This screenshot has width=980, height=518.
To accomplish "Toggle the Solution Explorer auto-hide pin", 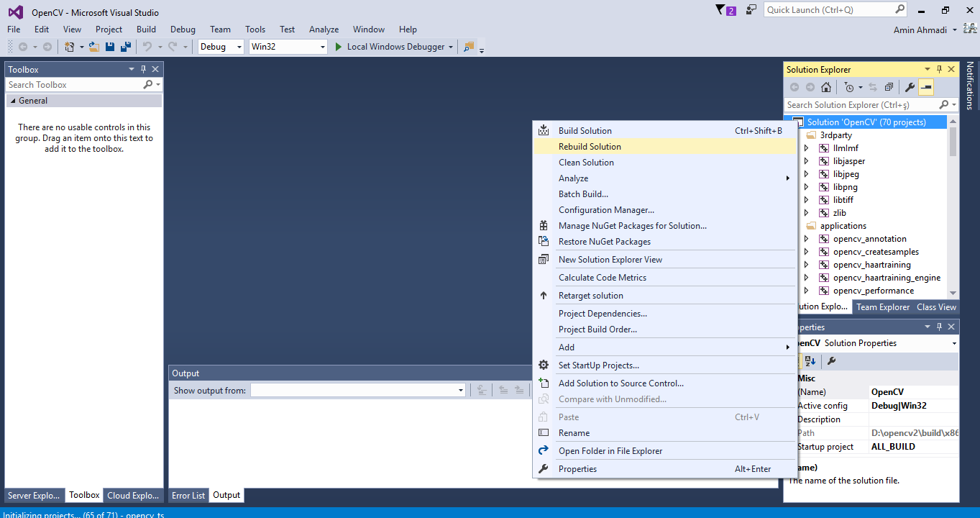I will (939, 69).
